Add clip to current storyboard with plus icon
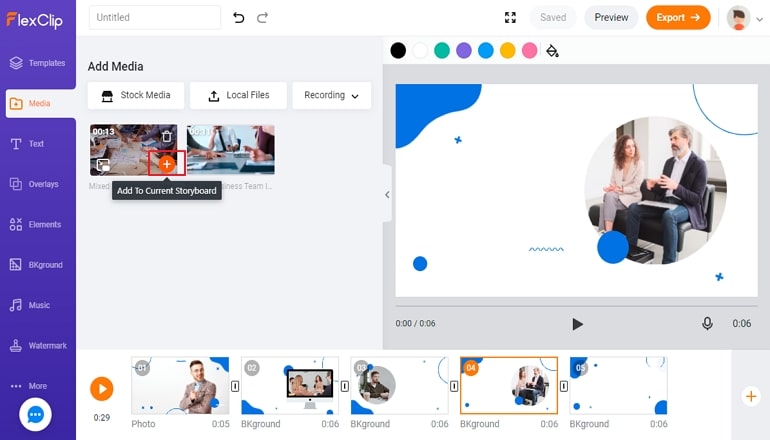 tap(167, 164)
